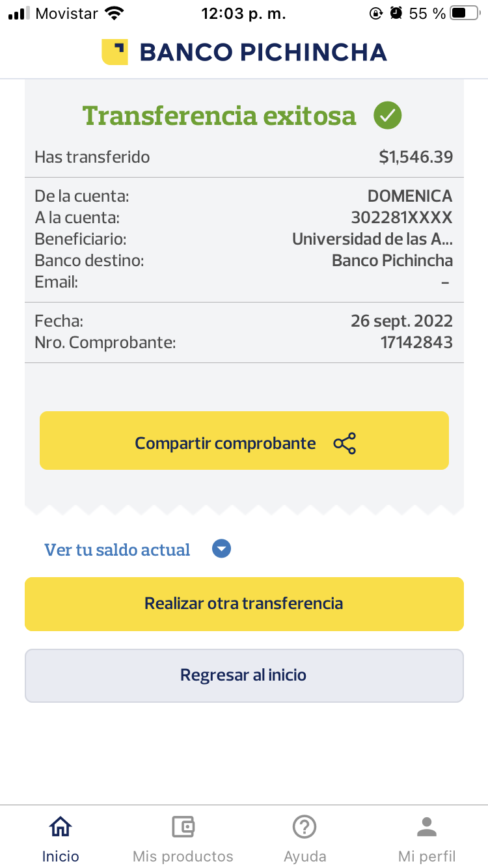Tap the Ver tu saldo actual link
This screenshot has width=488, height=868.
coord(117,550)
